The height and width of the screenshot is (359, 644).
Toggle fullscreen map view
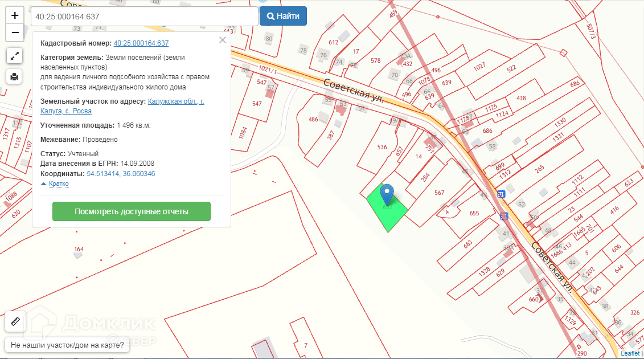click(x=14, y=56)
